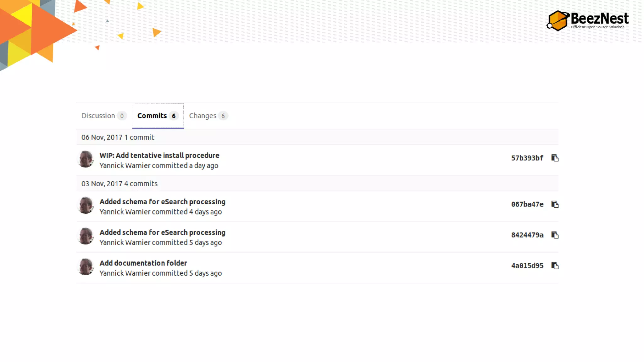Open eSearch schema commit 8424479a title
The image size is (644, 362).
pos(162,233)
